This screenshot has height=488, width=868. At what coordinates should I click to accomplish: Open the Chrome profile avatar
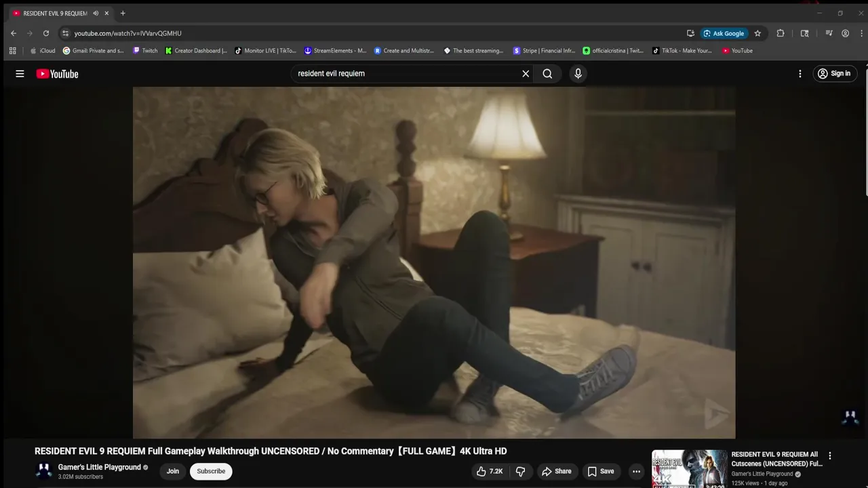pyautogui.click(x=845, y=33)
